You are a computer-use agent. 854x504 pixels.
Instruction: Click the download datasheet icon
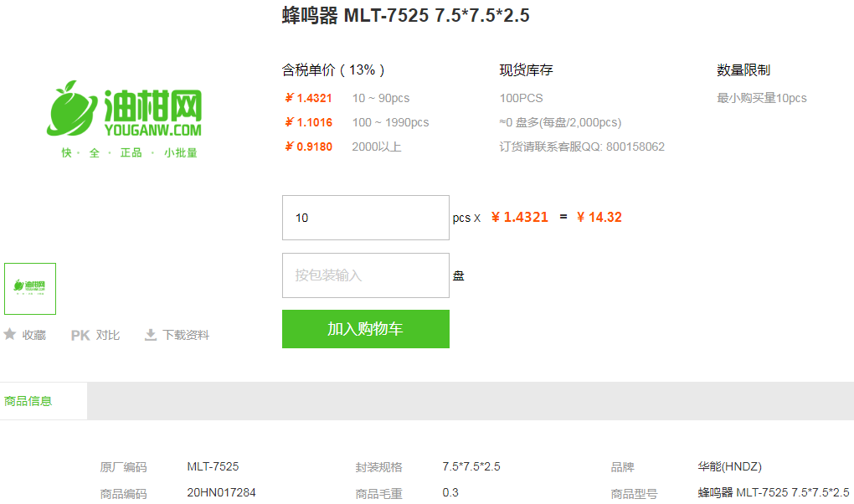tap(151, 335)
